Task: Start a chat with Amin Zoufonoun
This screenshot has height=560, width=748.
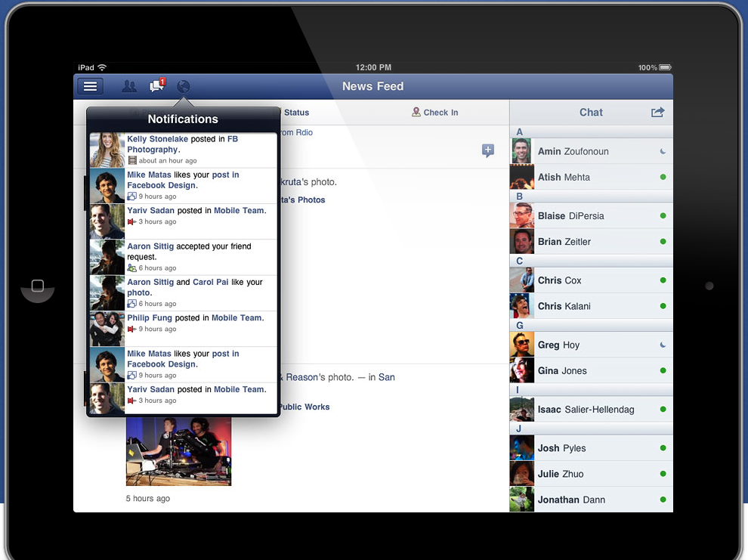Action: tap(592, 151)
